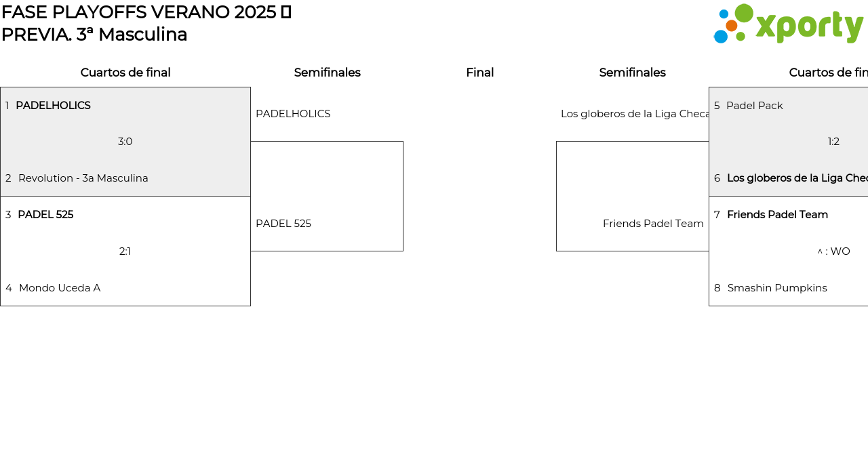The width and height of the screenshot is (868, 450).
Task: Open the 2:1 match result
Action: [125, 251]
